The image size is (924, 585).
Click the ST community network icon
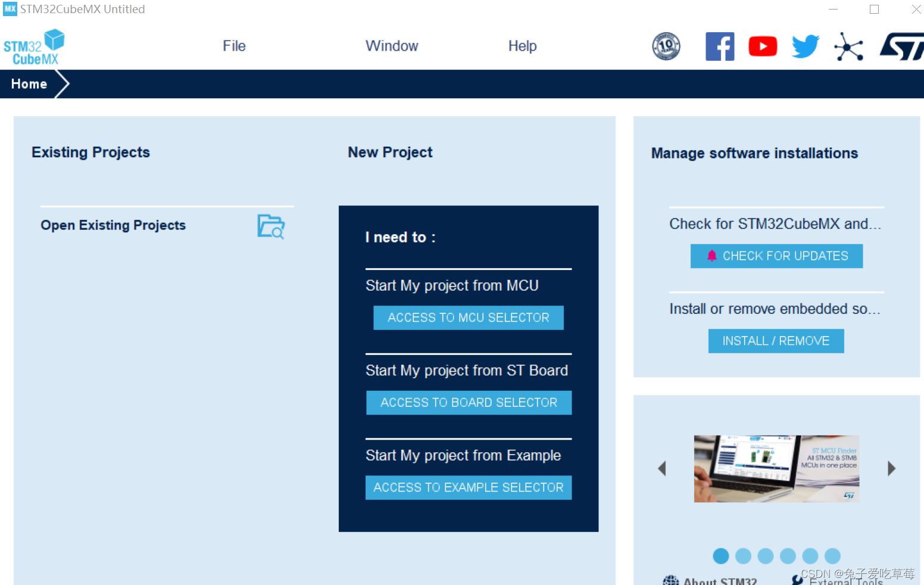click(848, 46)
